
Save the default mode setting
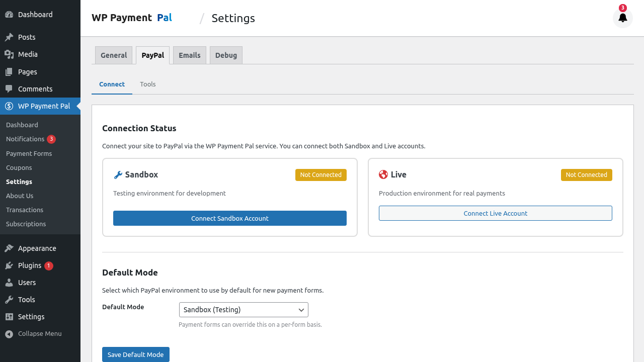(135, 354)
